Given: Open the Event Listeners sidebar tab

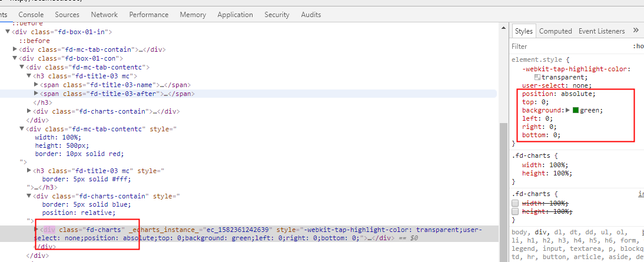Looking at the screenshot, I should click(601, 31).
